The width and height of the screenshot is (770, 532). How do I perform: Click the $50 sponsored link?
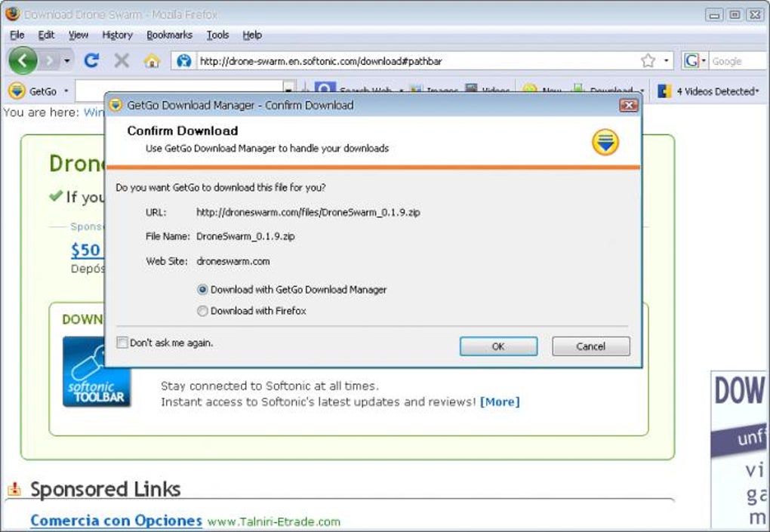tap(85, 251)
